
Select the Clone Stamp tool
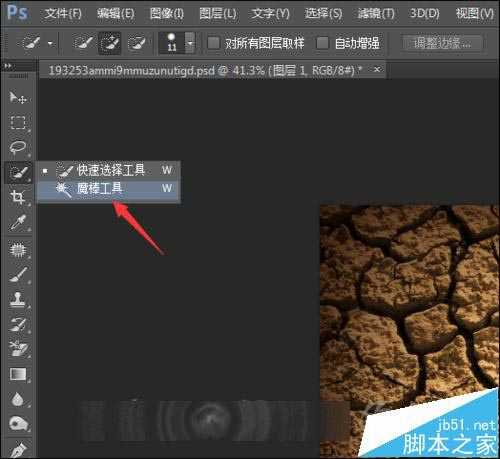click(18, 299)
